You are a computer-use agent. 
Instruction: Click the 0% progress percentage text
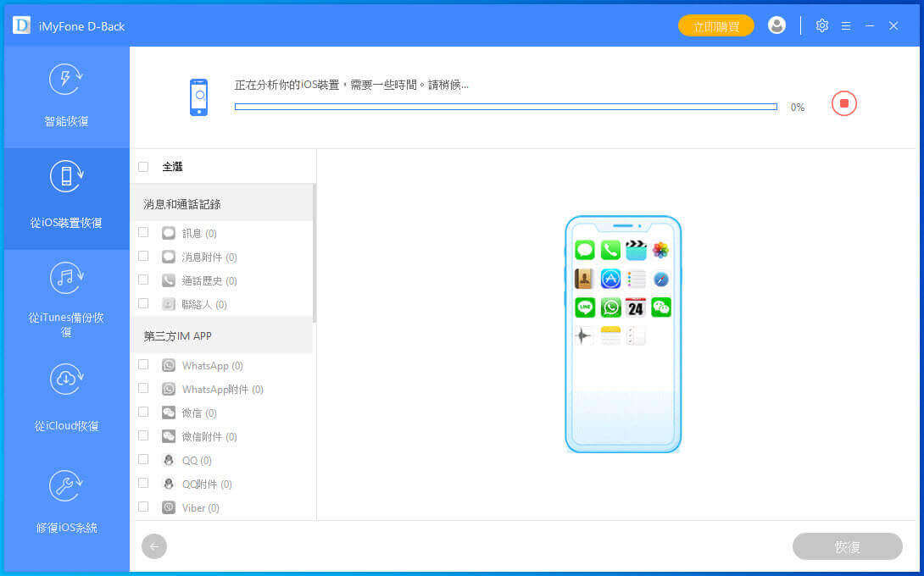click(x=798, y=108)
